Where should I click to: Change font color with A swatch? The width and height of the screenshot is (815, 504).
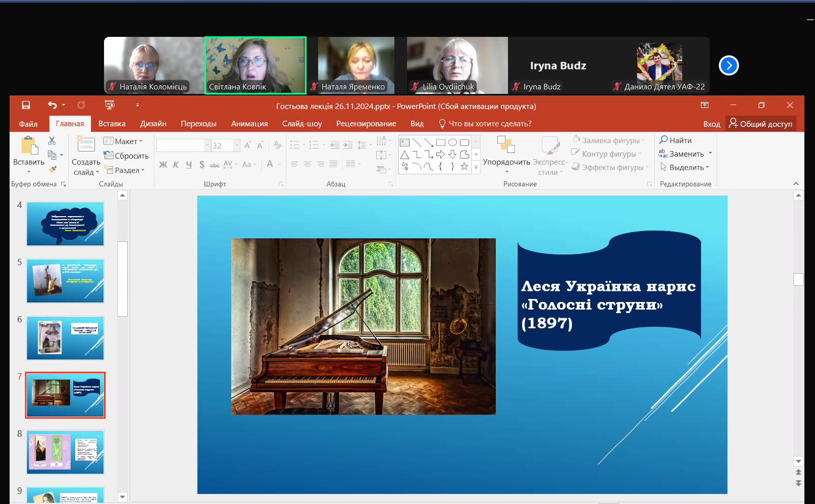pyautogui.click(x=270, y=165)
